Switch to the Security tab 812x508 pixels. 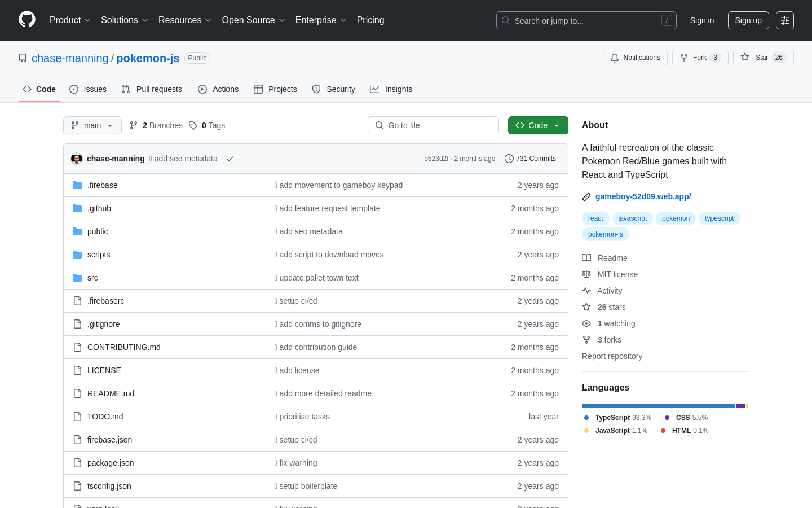point(333,89)
